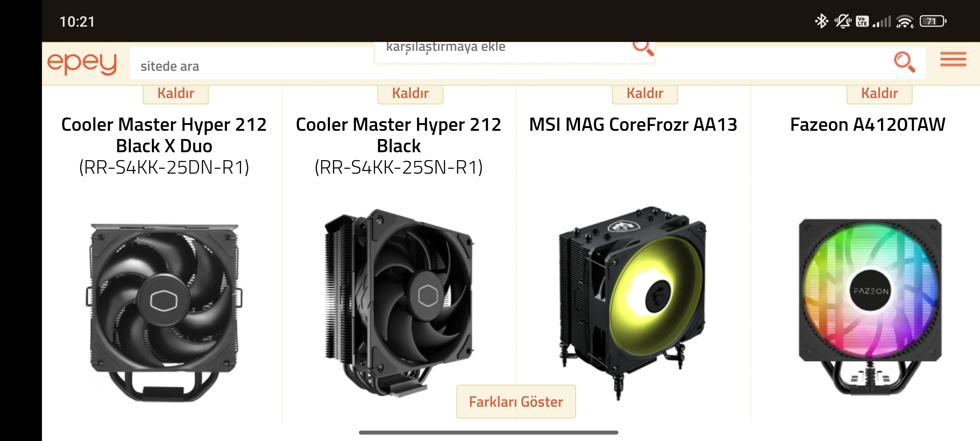Screen dimensions: 980x441
Task: Click the MSI CoreFrozr cooler image
Action: click(x=632, y=303)
